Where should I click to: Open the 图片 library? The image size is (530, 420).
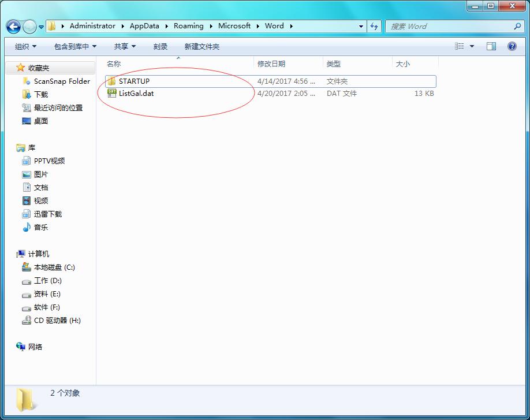click(41, 174)
